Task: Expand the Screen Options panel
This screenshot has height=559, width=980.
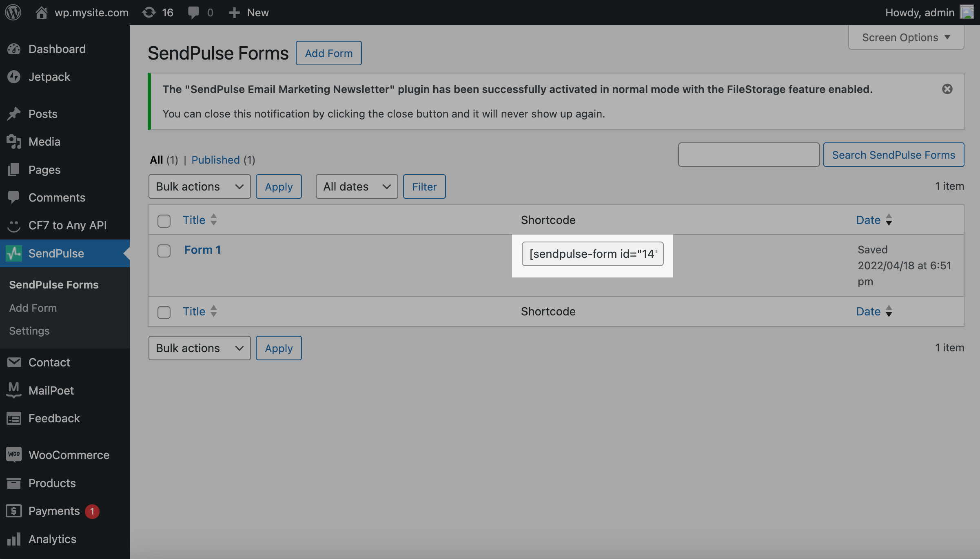Action: pyautogui.click(x=906, y=38)
